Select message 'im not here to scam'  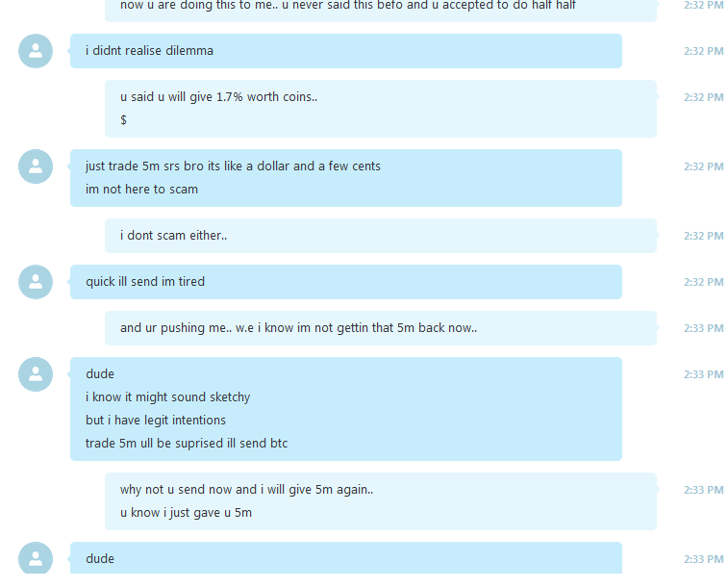[141, 190]
